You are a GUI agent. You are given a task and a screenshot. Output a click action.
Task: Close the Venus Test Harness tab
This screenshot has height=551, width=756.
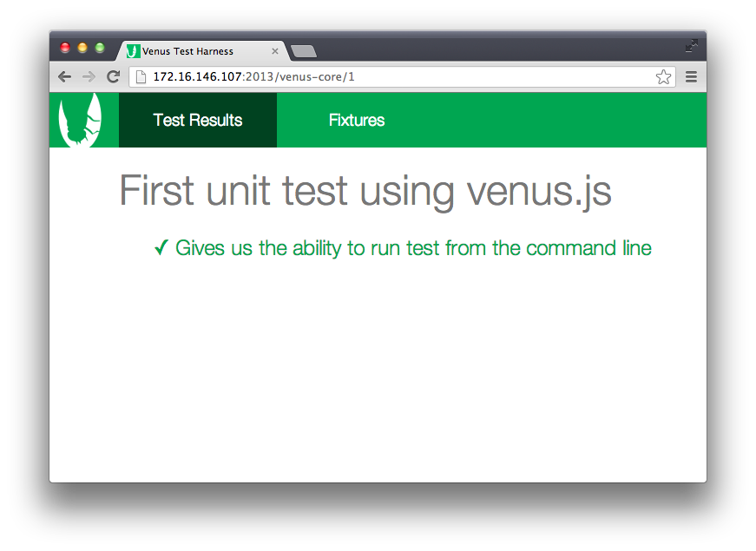275,51
